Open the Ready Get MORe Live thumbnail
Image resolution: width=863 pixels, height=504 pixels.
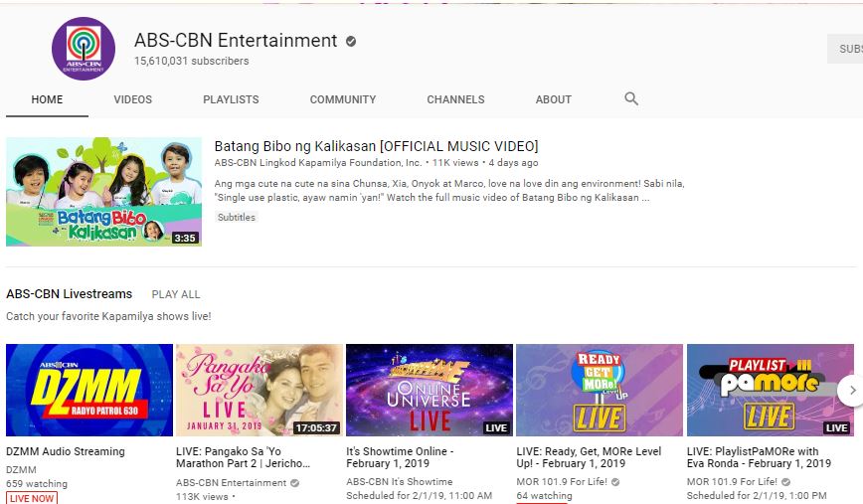tap(600, 390)
